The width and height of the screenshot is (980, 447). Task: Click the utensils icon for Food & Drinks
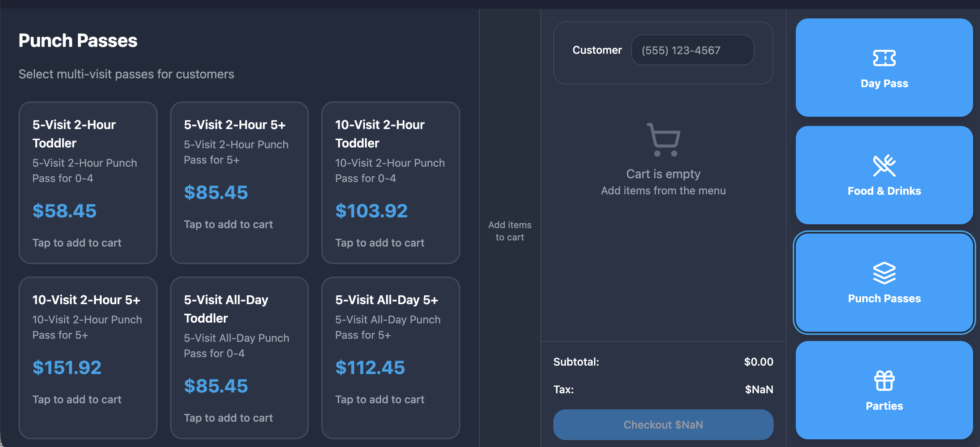(x=884, y=166)
